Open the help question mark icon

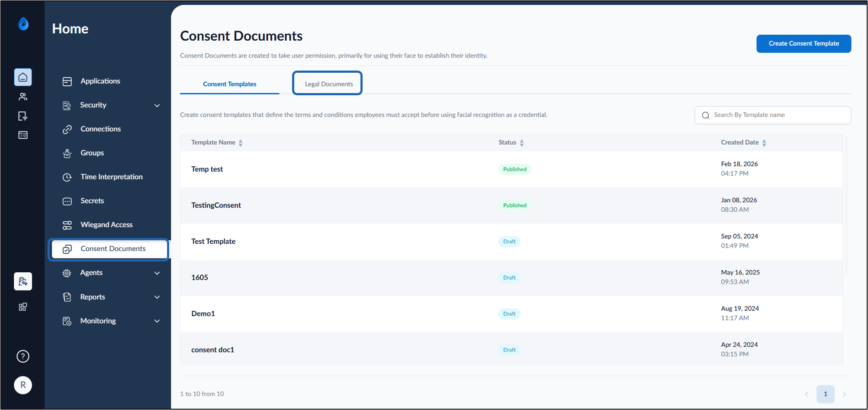click(x=23, y=356)
